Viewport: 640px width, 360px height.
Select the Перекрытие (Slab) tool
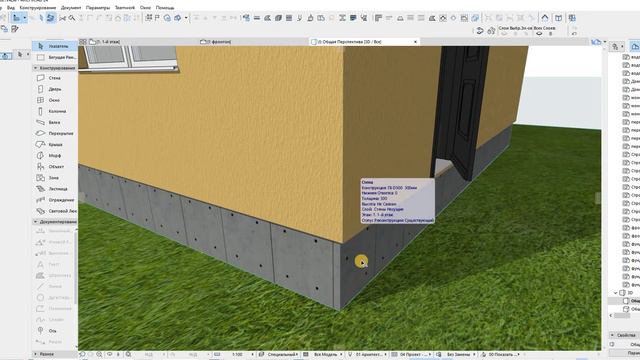tap(55, 133)
